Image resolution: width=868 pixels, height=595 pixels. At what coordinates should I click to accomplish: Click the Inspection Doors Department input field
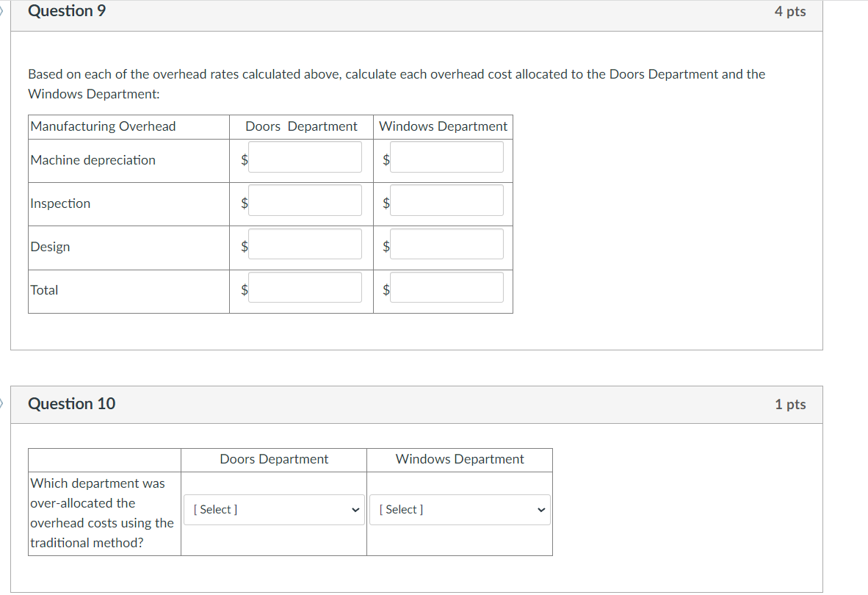[x=305, y=201]
